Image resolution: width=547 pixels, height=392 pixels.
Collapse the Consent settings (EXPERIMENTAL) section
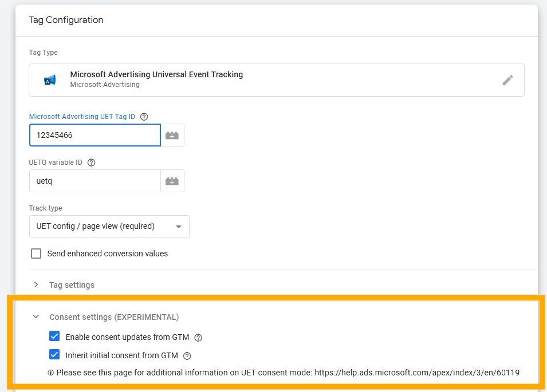36,316
